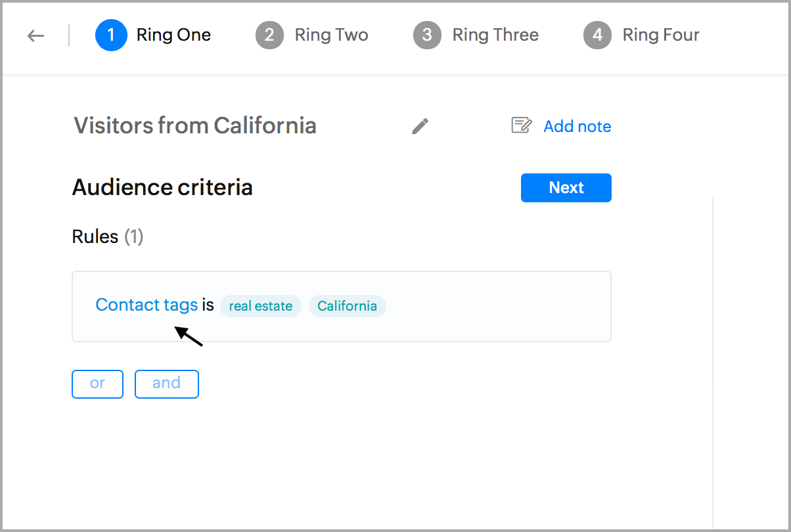Open the Ring Four step label
This screenshot has width=791, height=532.
pos(661,35)
